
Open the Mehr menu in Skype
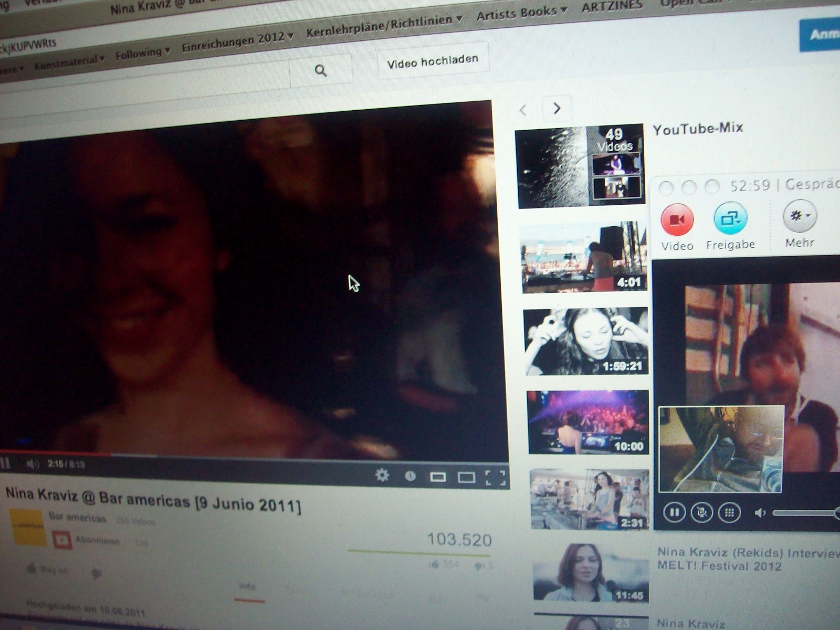800,215
